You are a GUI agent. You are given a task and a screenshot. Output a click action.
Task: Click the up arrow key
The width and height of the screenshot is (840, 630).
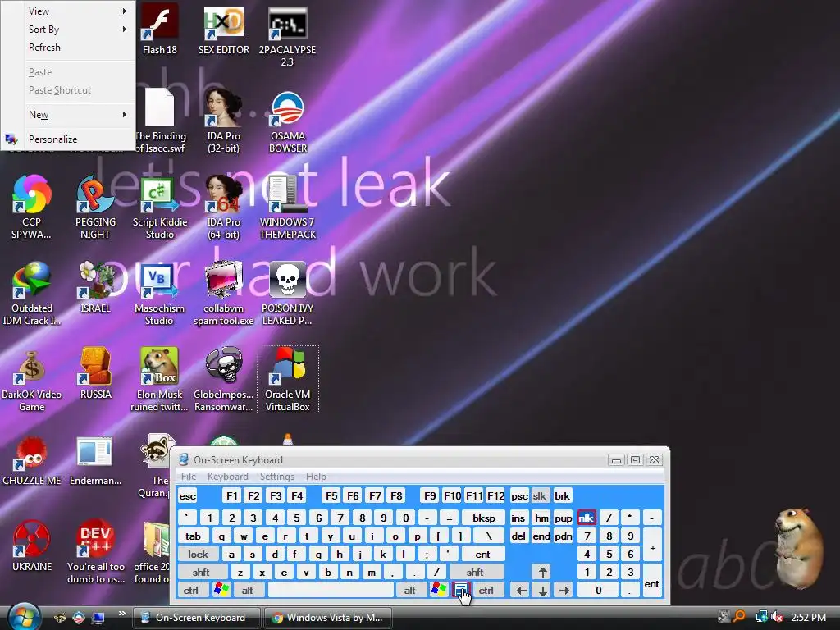pos(543,573)
